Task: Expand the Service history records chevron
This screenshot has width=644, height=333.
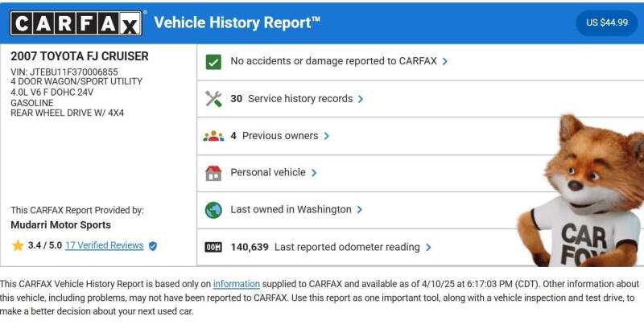Action: click(360, 99)
